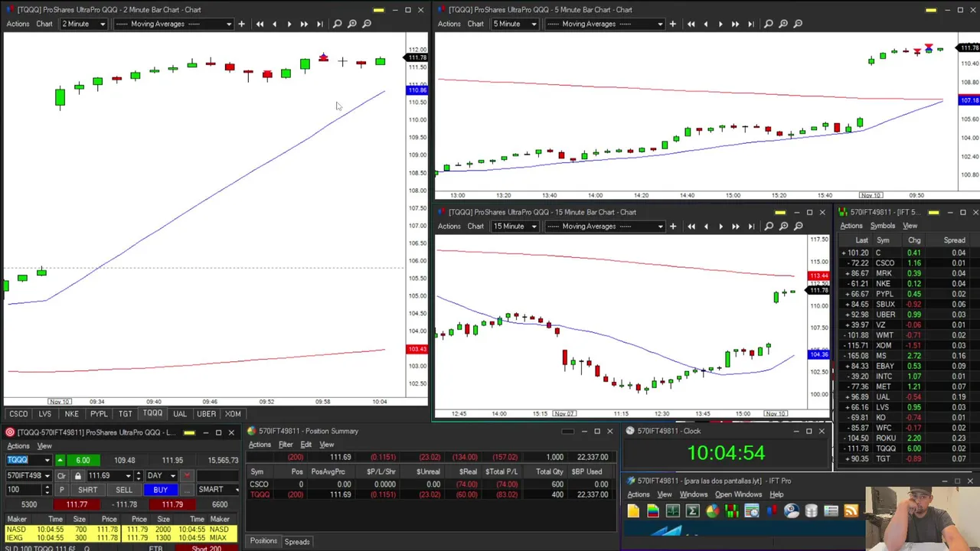The image size is (980, 551).
Task: Open the red-green grid icon in IFT Pro
Action: click(x=732, y=511)
